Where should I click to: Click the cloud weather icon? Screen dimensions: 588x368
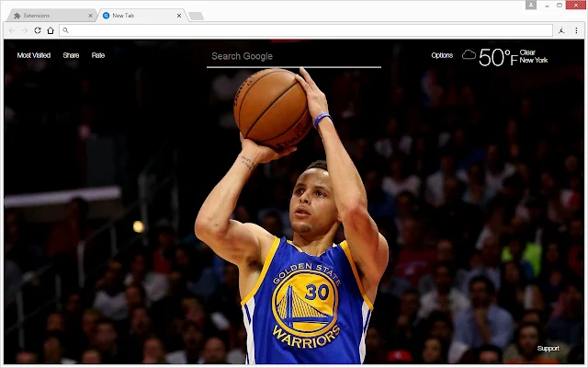click(469, 55)
